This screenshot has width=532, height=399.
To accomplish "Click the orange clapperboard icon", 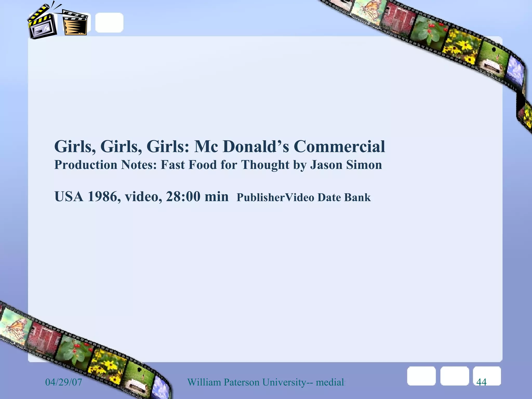I will click(75, 23).
